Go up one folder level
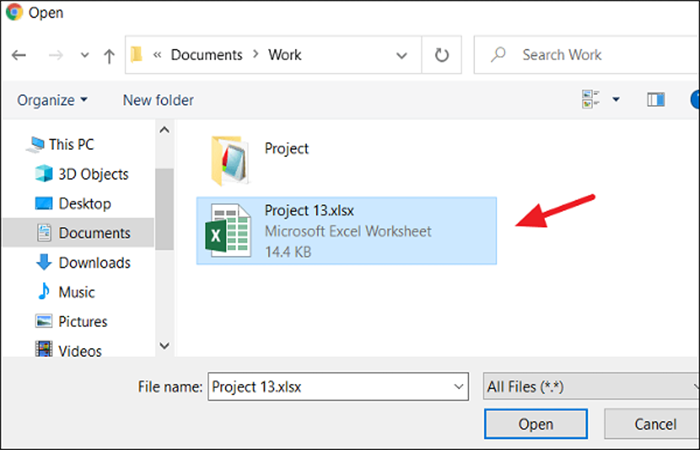 (109, 56)
